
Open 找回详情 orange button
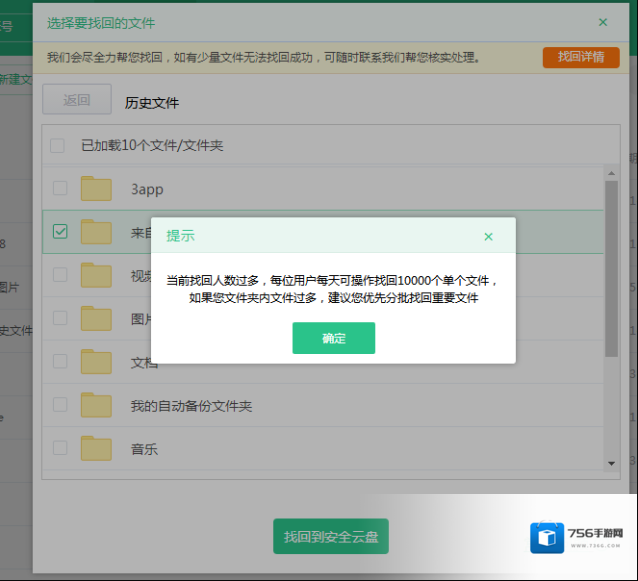click(x=580, y=57)
